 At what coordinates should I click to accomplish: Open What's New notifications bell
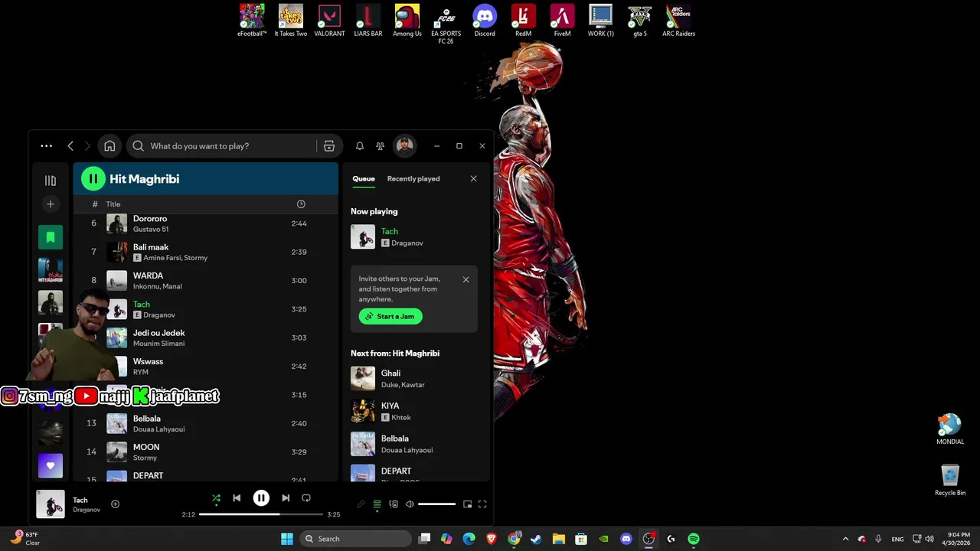[359, 146]
